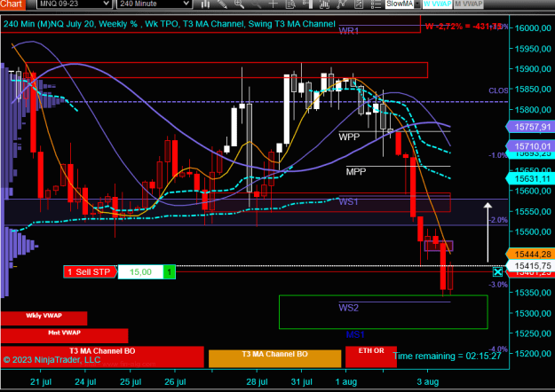Select the drawing tools pencil icon
Image resolution: width=555 pixels, height=392 pixels.
click(222, 4)
